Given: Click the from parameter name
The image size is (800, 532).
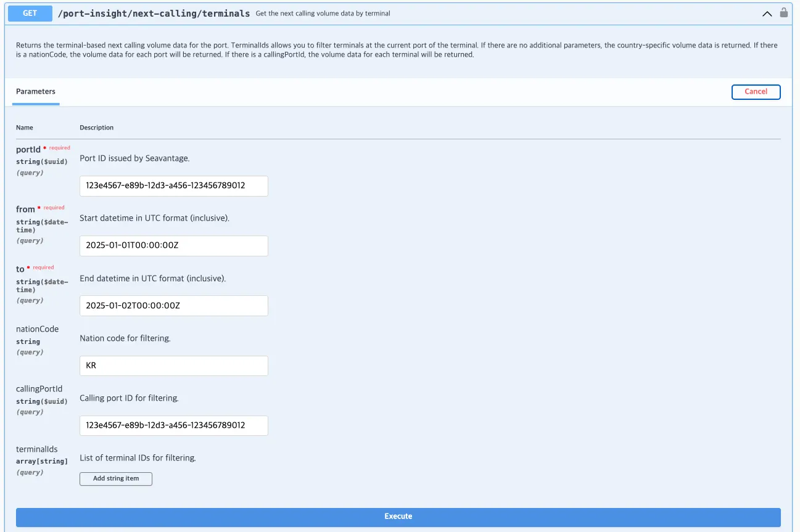Looking at the screenshot, I should (x=25, y=210).
